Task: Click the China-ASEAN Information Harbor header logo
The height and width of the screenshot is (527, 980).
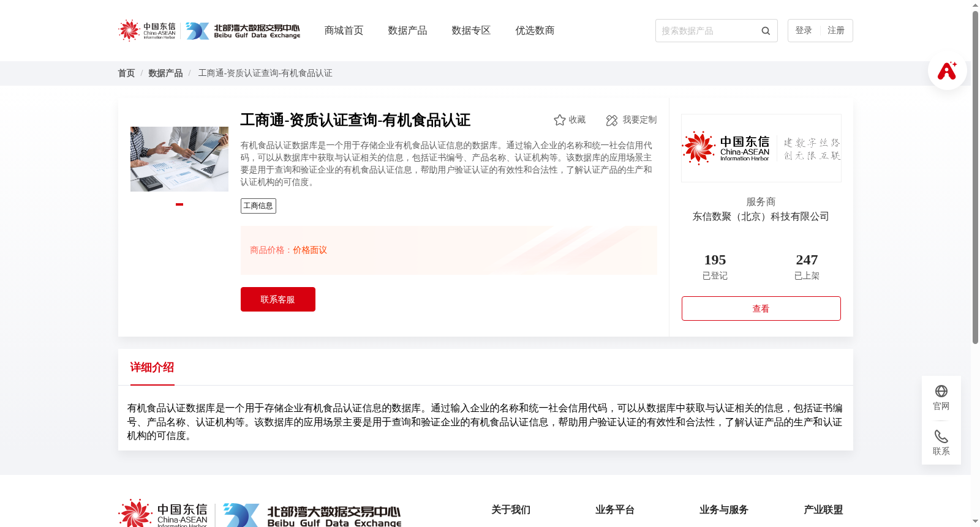Action: click(x=147, y=31)
